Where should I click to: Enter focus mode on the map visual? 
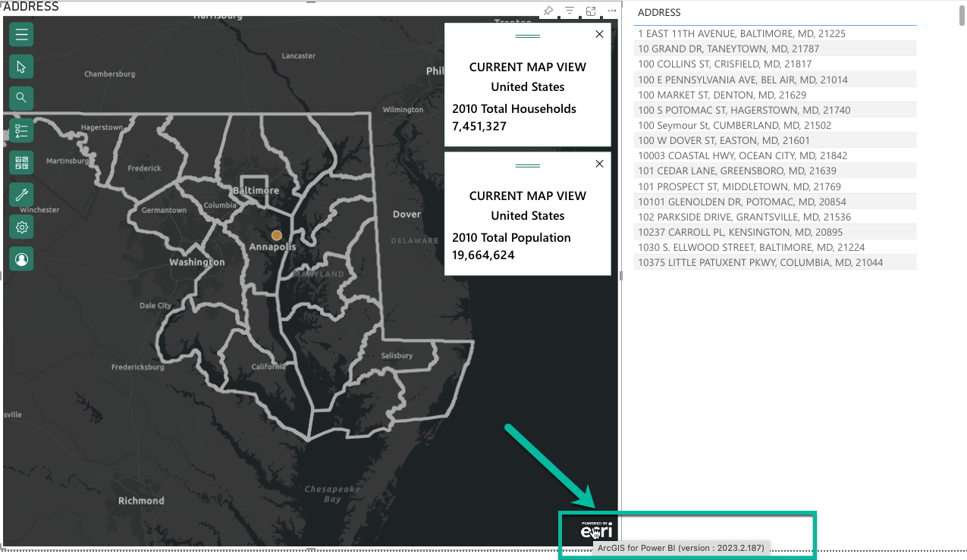pos(590,11)
